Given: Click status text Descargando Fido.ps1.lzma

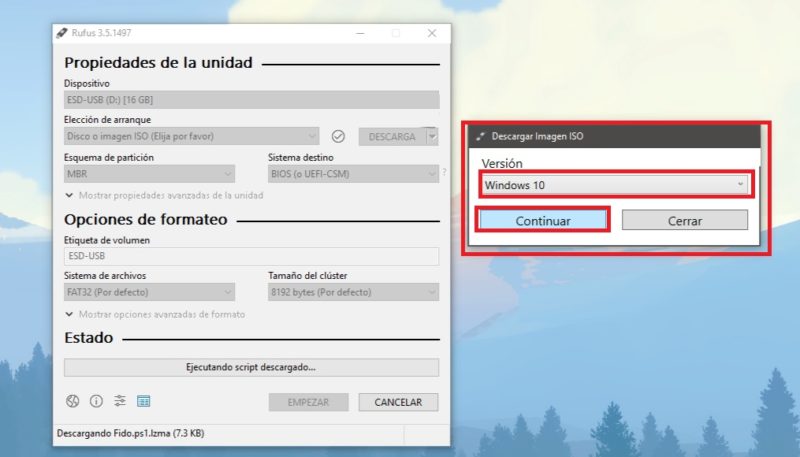Looking at the screenshot, I should pos(131,434).
